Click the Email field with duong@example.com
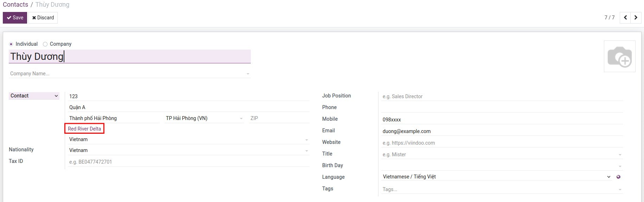The image size is (644, 202). point(501,131)
